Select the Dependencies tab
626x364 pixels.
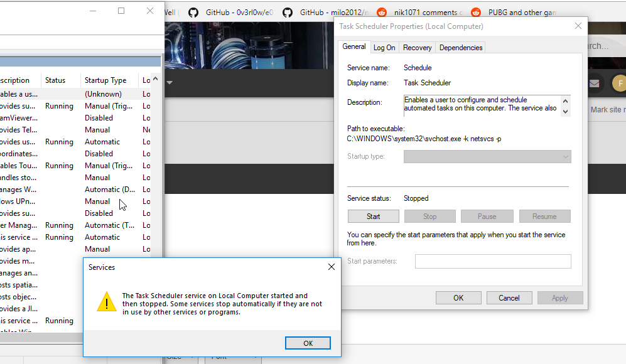[x=460, y=47]
